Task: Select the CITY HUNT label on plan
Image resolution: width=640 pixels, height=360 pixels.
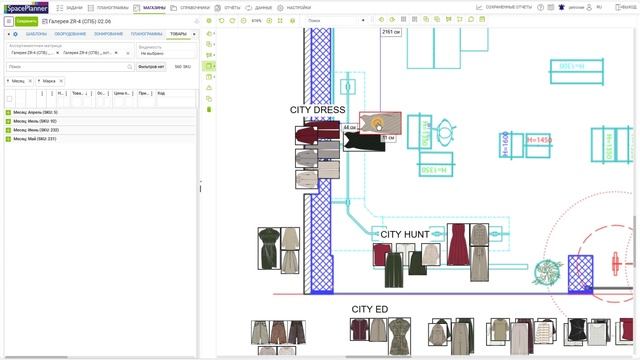Action: (x=404, y=234)
